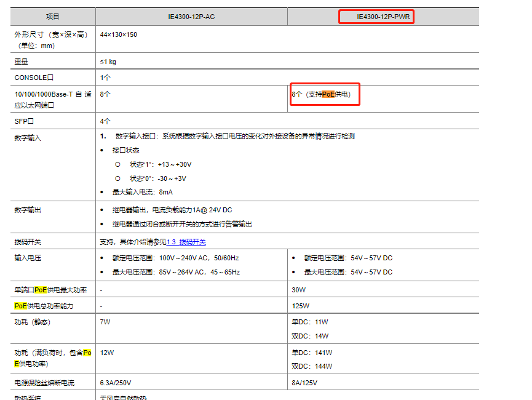This screenshot has height=400, width=532.
Task: Click the ≤1 kg weight value
Action: pyautogui.click(x=108, y=62)
